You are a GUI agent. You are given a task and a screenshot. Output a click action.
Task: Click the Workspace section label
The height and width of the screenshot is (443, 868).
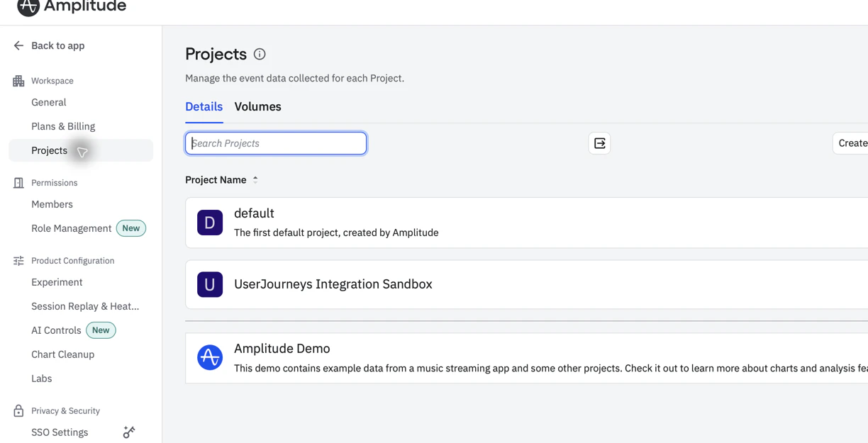[x=52, y=81]
